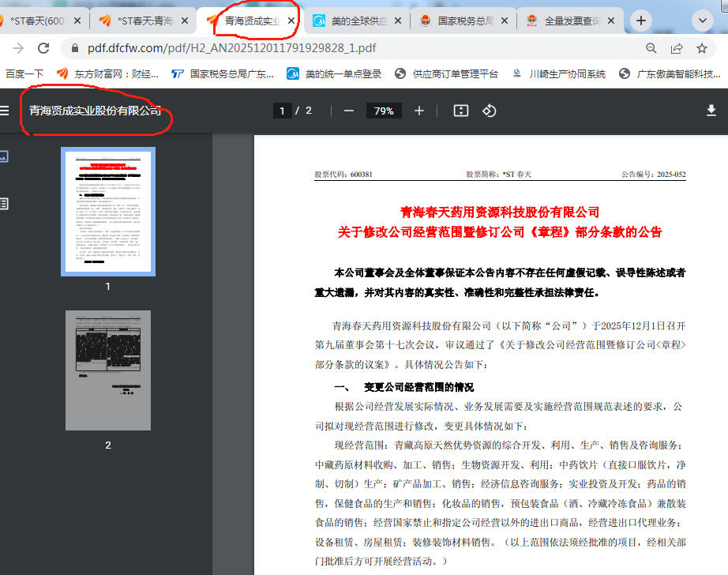Bookmark this page with the star

701,48
